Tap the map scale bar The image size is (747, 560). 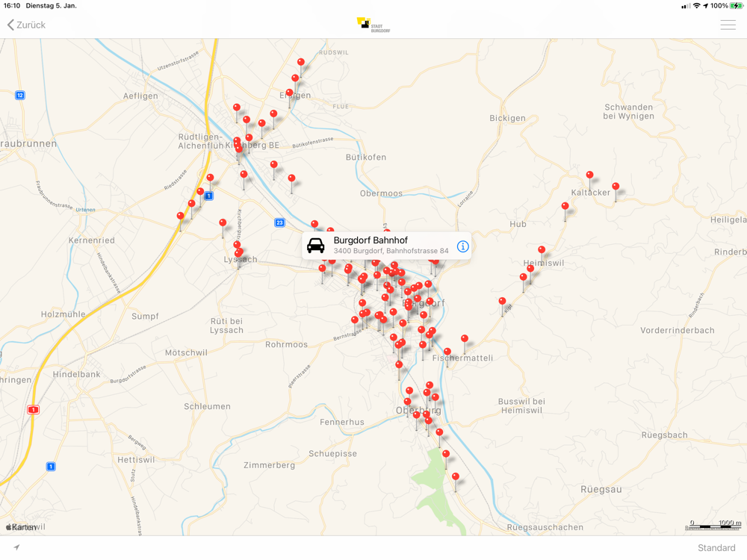(x=713, y=525)
